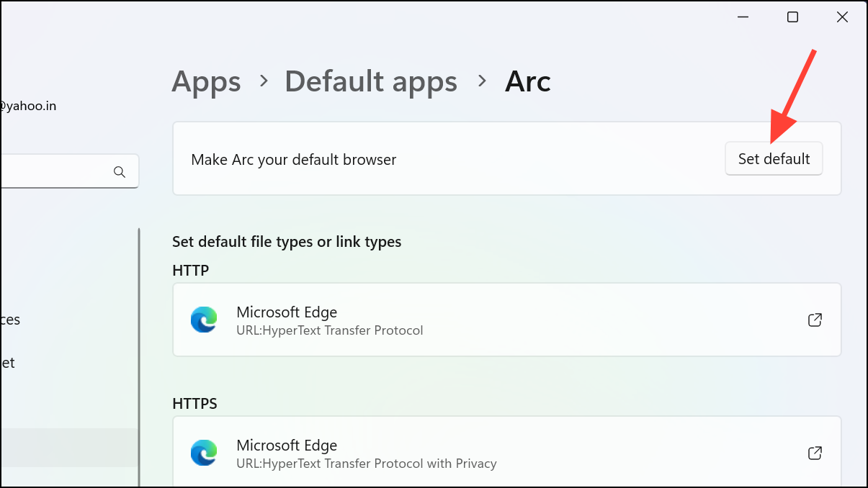
Task: Click the 'Set default file types or link types' heading
Action: point(287,242)
